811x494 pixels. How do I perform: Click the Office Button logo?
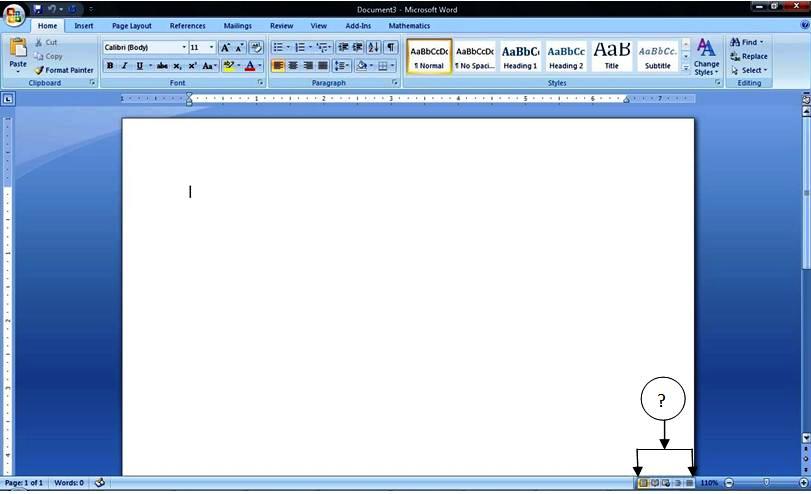coord(14,14)
